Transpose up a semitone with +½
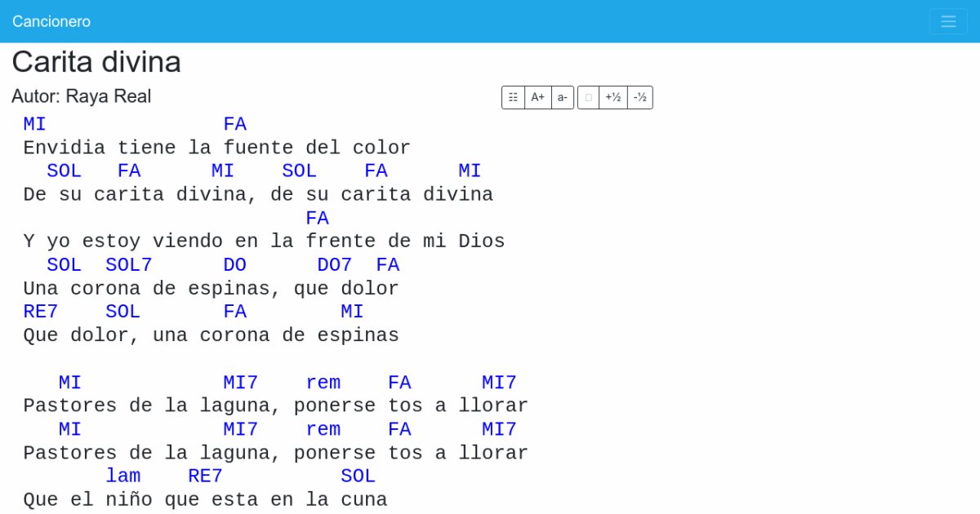 [612, 97]
